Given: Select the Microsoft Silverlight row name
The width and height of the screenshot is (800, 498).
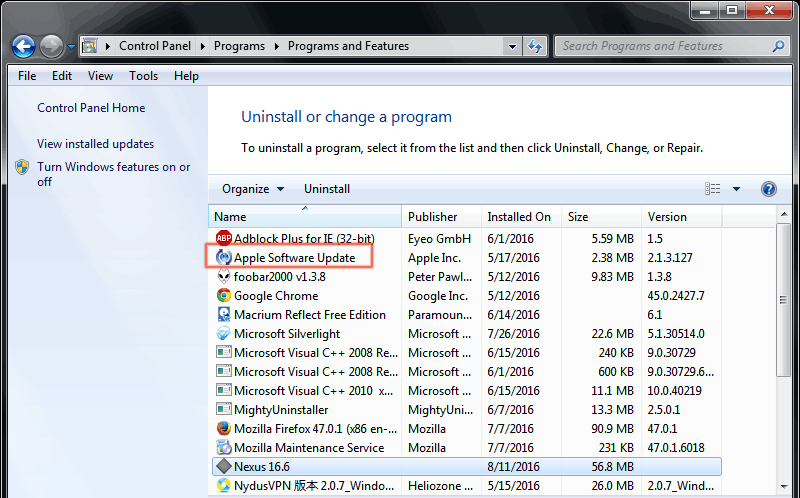Looking at the screenshot, I should tap(287, 334).
